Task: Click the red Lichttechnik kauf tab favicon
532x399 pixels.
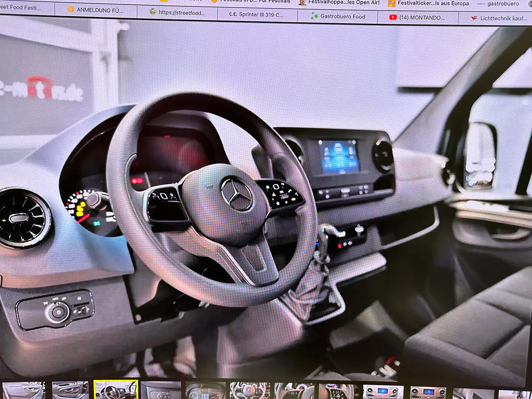Action: pos(474,18)
